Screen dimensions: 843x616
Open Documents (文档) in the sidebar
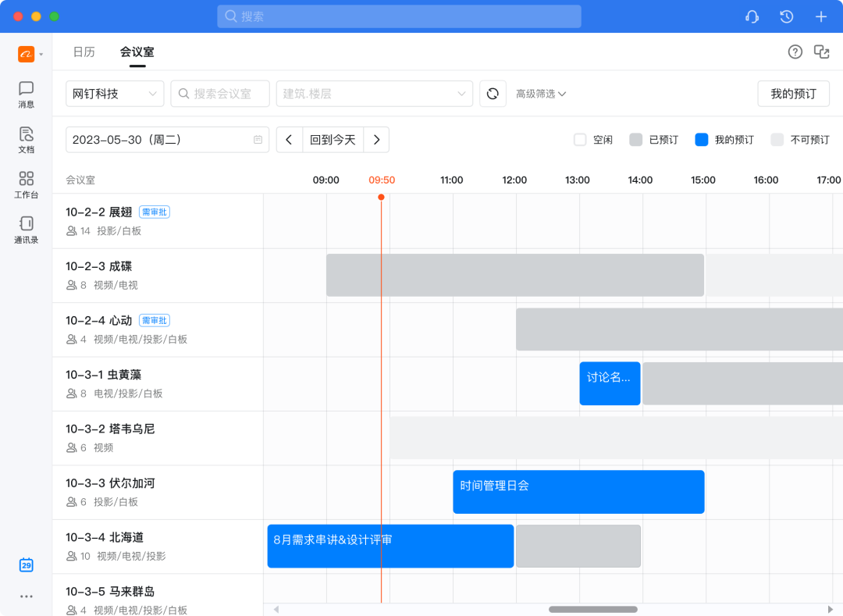(x=26, y=140)
